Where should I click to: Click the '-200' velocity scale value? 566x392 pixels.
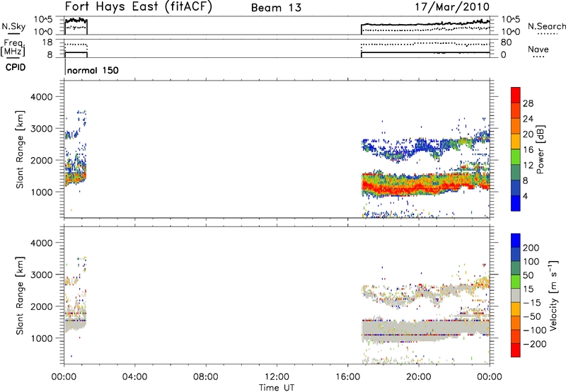coord(534,344)
